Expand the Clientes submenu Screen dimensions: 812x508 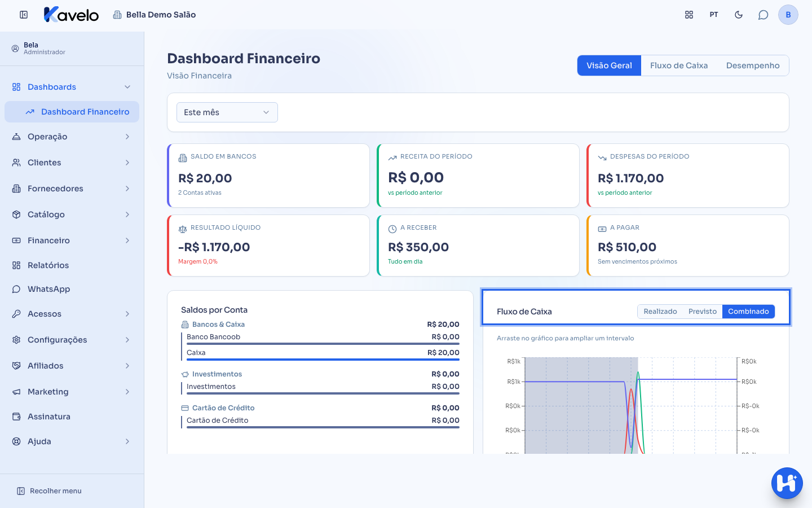tap(127, 163)
